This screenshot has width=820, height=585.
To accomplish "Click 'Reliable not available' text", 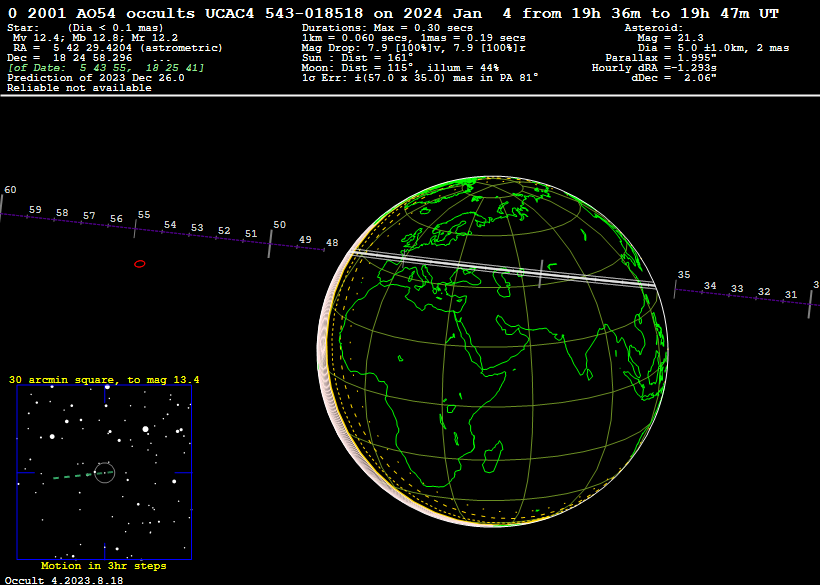I will (79, 88).
